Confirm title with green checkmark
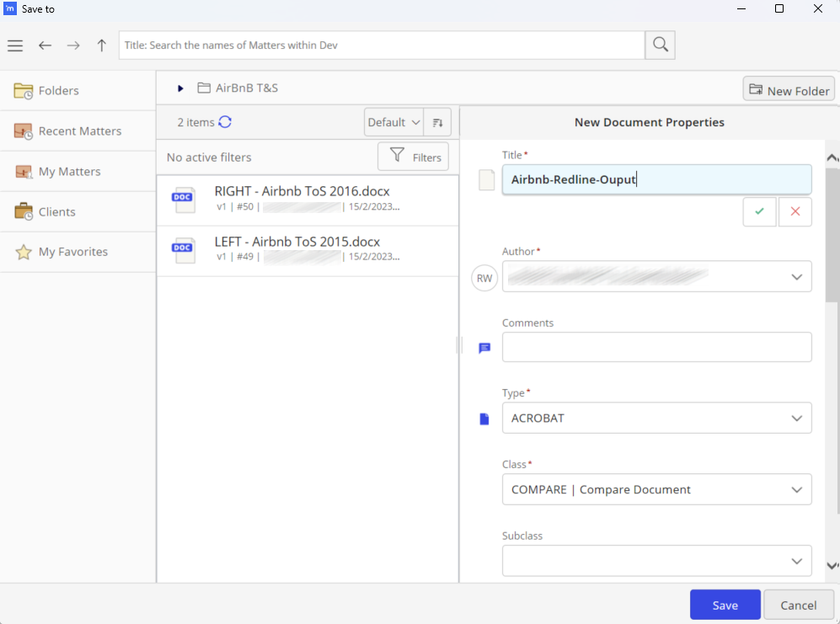The width and height of the screenshot is (840, 624). [759, 211]
